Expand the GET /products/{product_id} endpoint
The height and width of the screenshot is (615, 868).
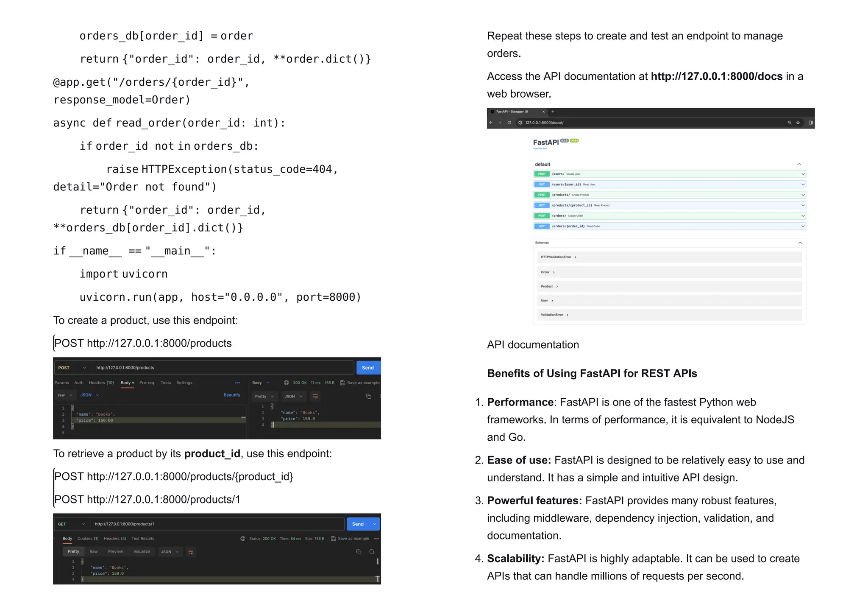coord(669,205)
